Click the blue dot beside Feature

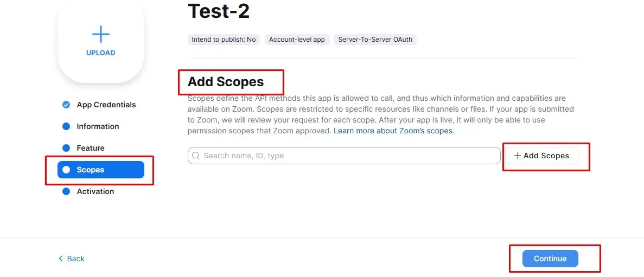click(66, 148)
